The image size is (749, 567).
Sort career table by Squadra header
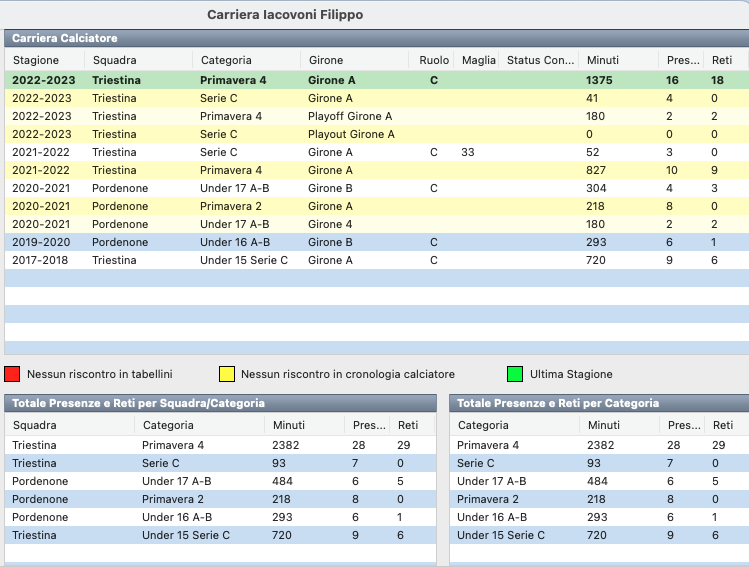point(114,60)
